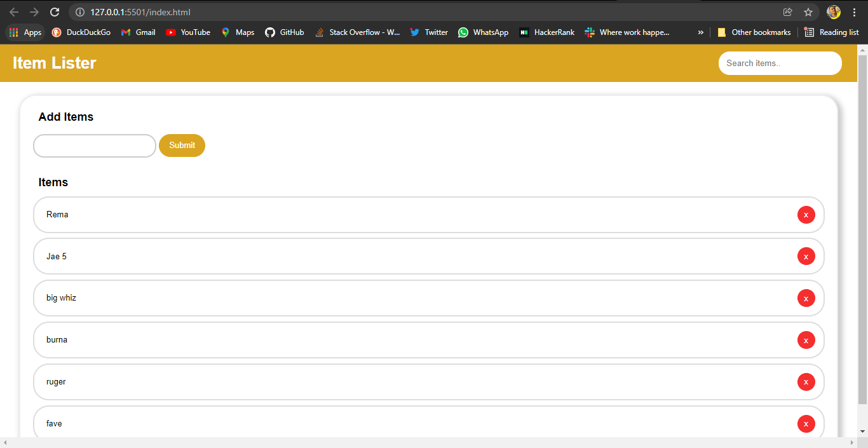Image resolution: width=868 pixels, height=448 pixels.
Task: Go back using the browser back arrow
Action: tap(14, 12)
